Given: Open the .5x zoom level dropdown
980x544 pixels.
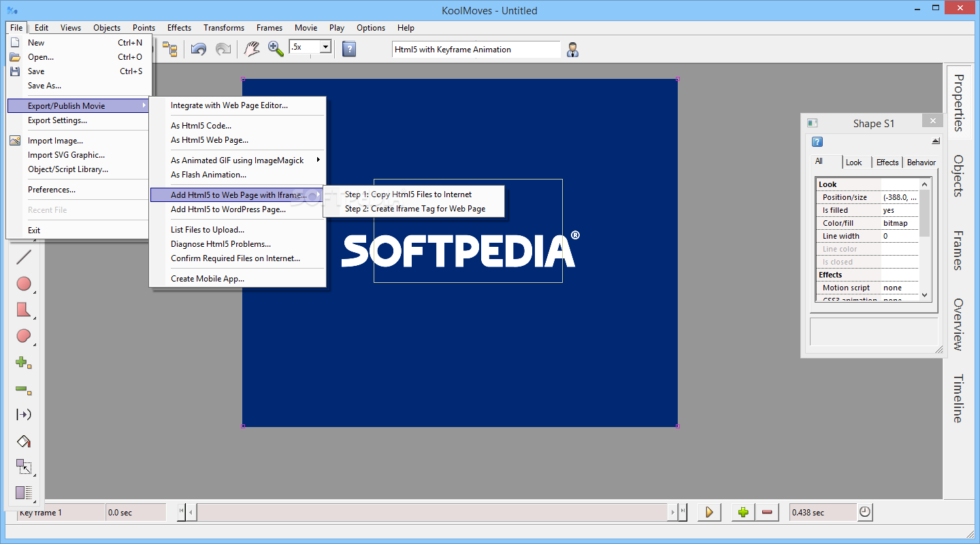Looking at the screenshot, I should point(325,47).
